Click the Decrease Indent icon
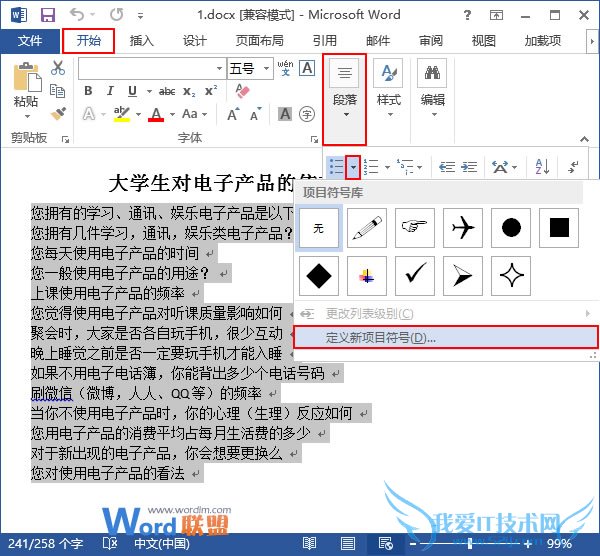Image resolution: width=600 pixels, height=556 pixels. coord(447,167)
